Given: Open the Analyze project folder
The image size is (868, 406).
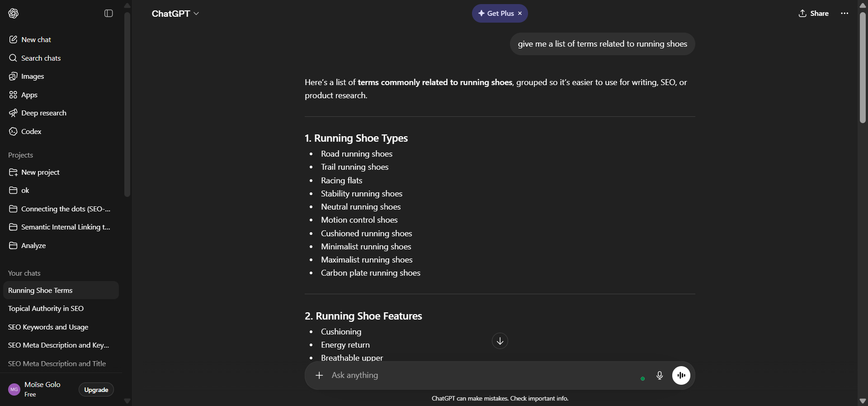Looking at the screenshot, I should click(61, 246).
